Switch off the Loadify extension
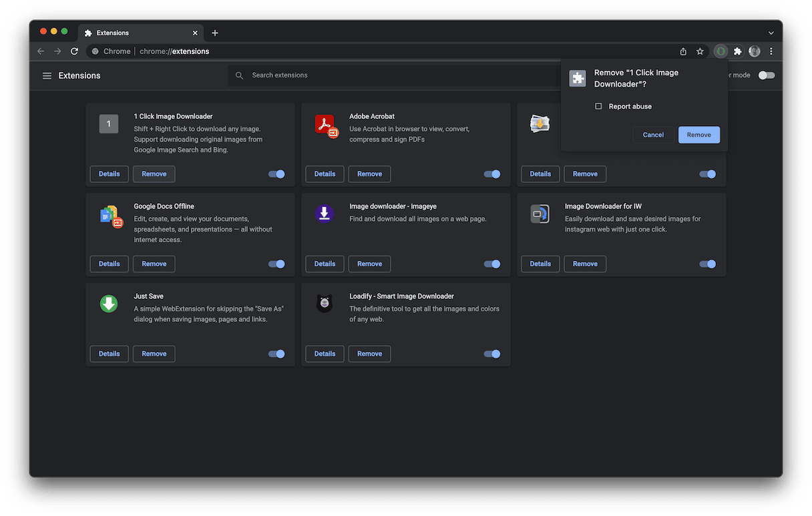 (x=492, y=354)
